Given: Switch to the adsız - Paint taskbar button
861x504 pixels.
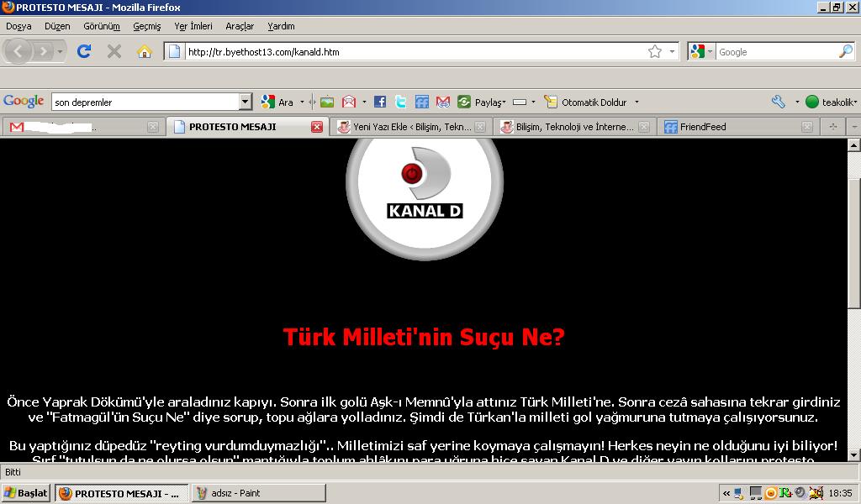Looking at the screenshot, I should coord(259,493).
